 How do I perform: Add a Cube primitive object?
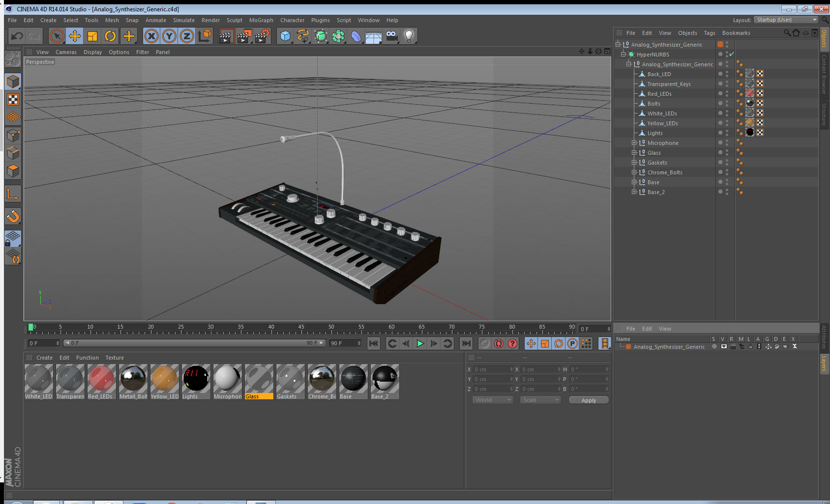pyautogui.click(x=285, y=36)
